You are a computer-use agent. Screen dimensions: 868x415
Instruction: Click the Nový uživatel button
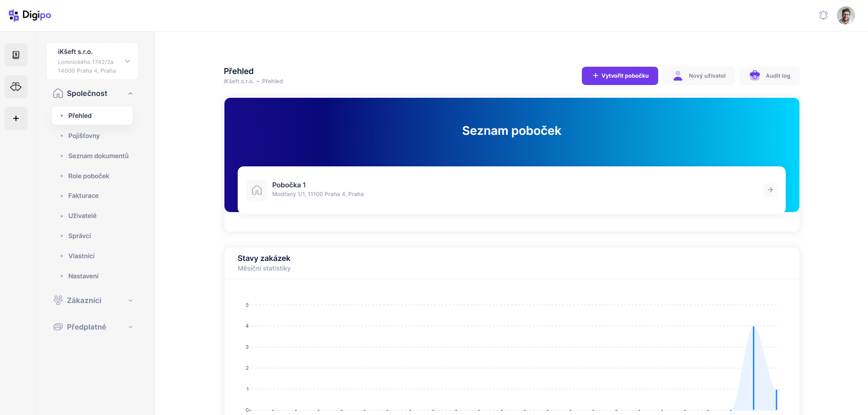[x=698, y=76]
